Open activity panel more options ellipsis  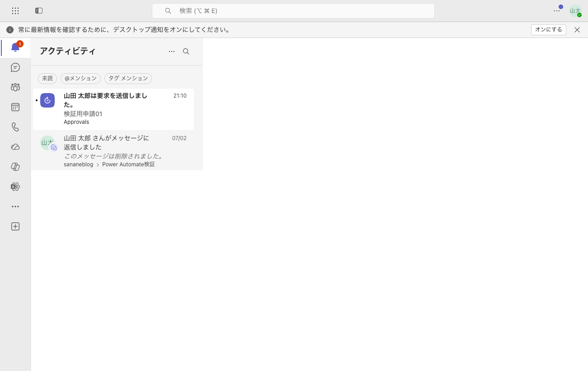172,52
